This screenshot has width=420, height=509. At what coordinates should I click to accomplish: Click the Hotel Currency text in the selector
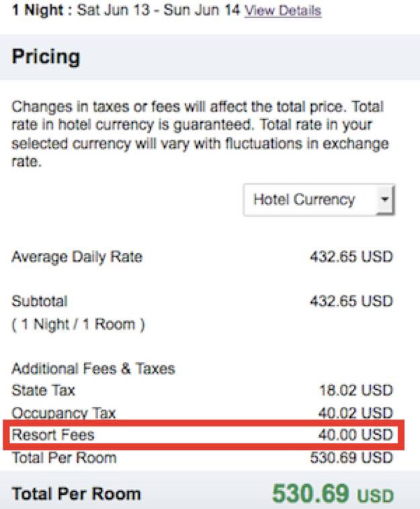click(304, 199)
